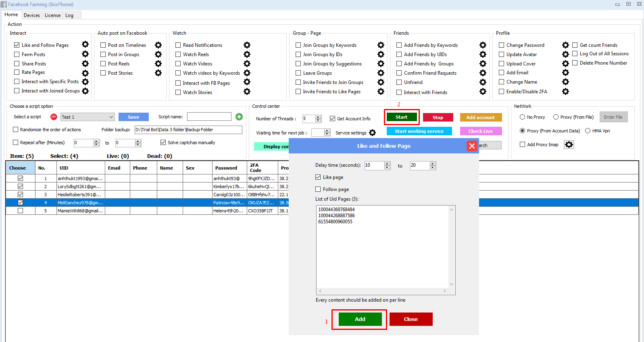Open Add Proxy Imap settings gear
The image size is (644, 342).
pos(569,145)
